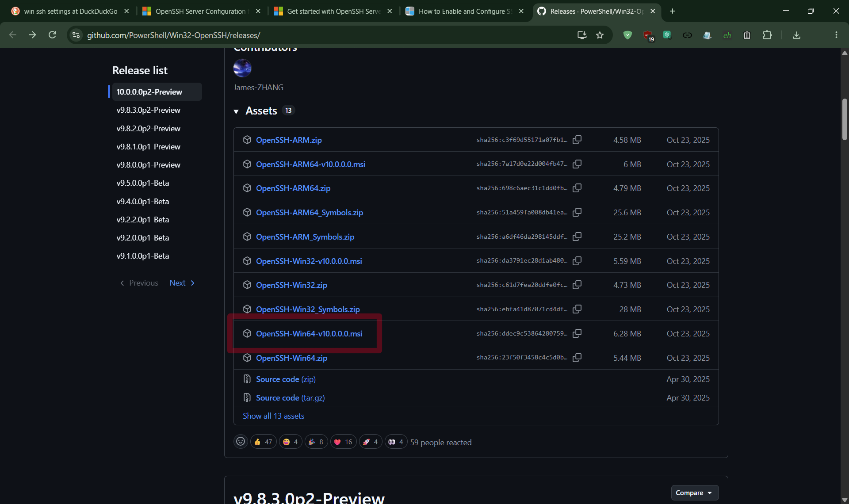Select v9.8.3.0p2-Preview in release list
849x504 pixels.
(148, 110)
